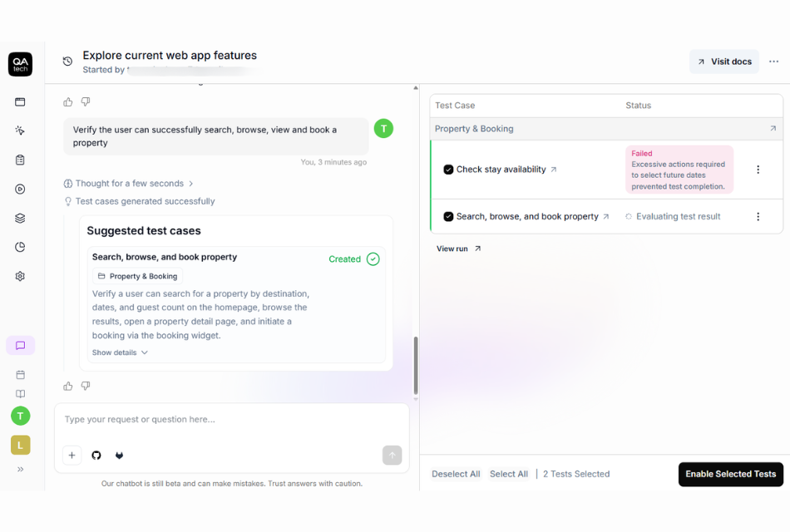790x532 pixels.
Task: Open the three-dot menu for Check stay availability
Action: (x=758, y=169)
